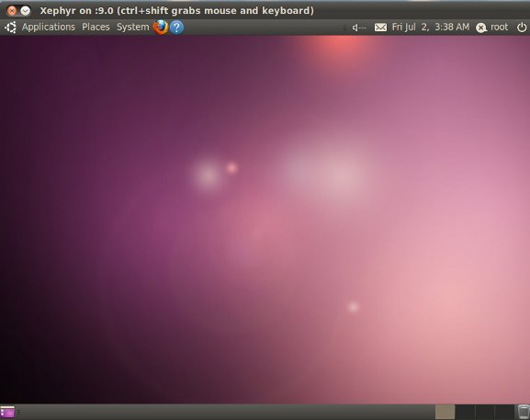Image resolution: width=530 pixels, height=420 pixels.
Task: Open the Places menu
Action: point(96,27)
